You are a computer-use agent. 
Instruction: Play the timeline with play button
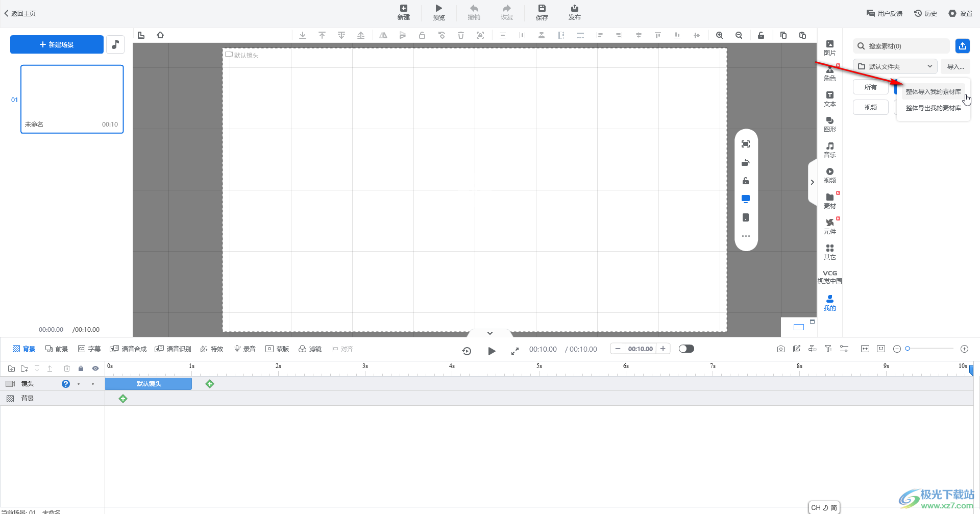click(x=491, y=351)
